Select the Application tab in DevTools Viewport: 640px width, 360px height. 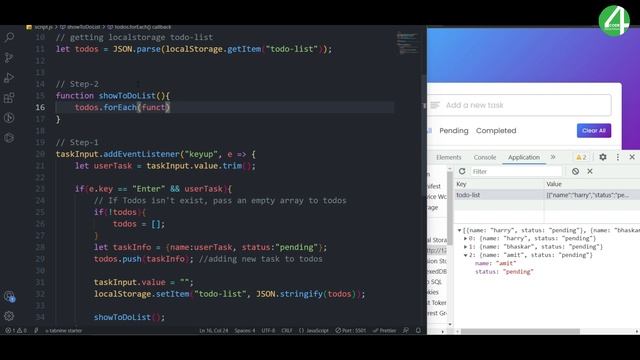[x=524, y=157]
